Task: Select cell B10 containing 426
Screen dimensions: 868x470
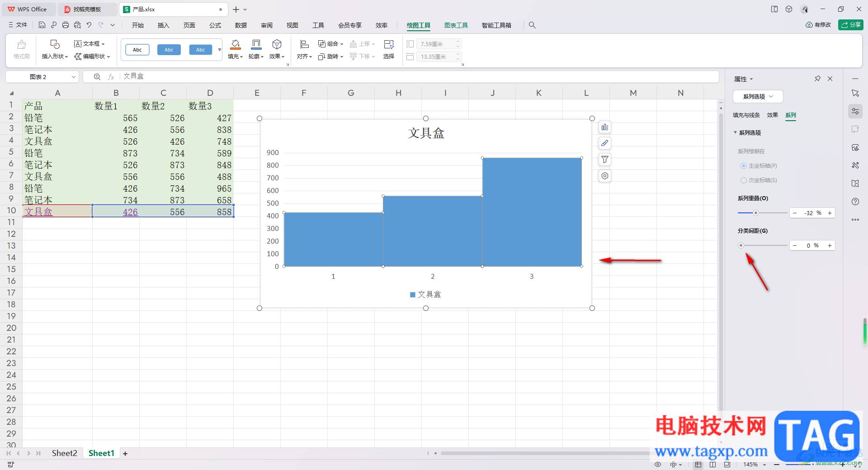Action: [116, 211]
